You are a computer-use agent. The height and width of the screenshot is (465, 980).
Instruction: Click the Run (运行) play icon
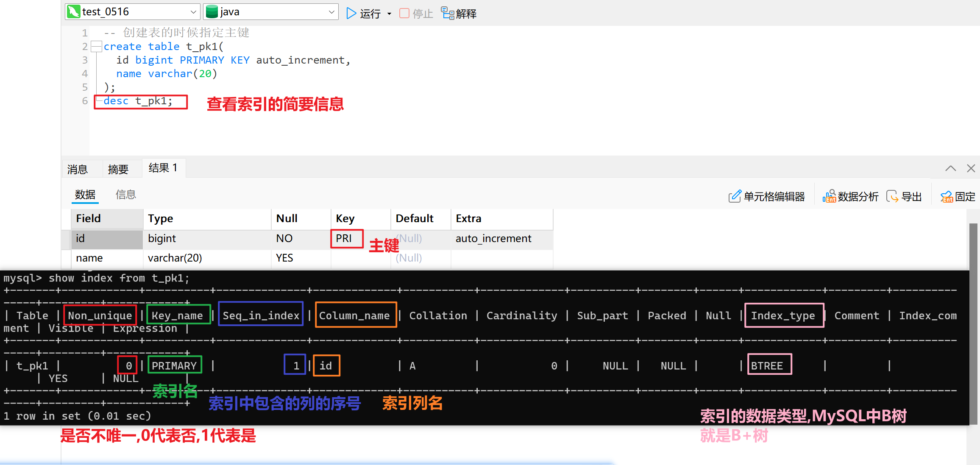tap(351, 14)
